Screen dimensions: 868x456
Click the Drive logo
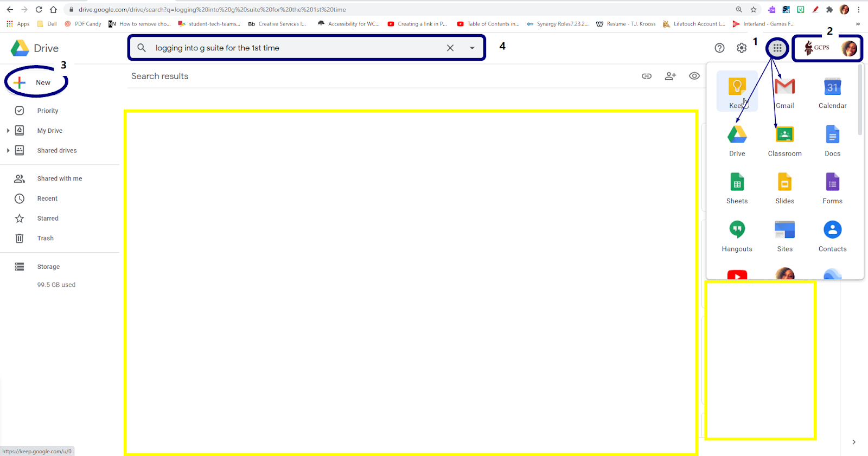(x=35, y=48)
